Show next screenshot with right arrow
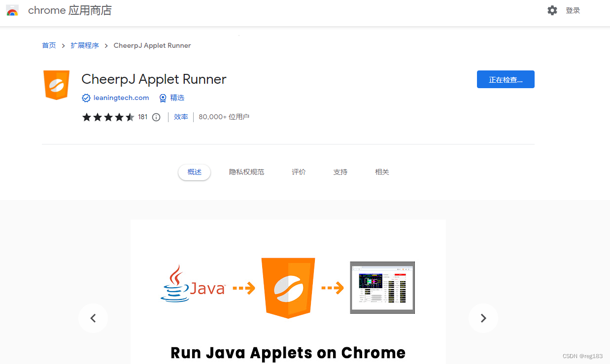This screenshot has height=364, width=610. [x=483, y=318]
